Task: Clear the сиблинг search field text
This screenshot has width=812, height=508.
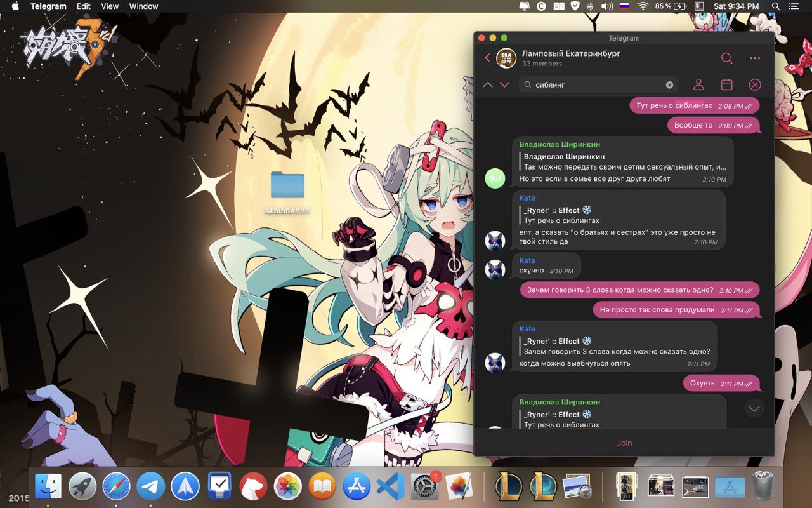Action: pyautogui.click(x=669, y=84)
